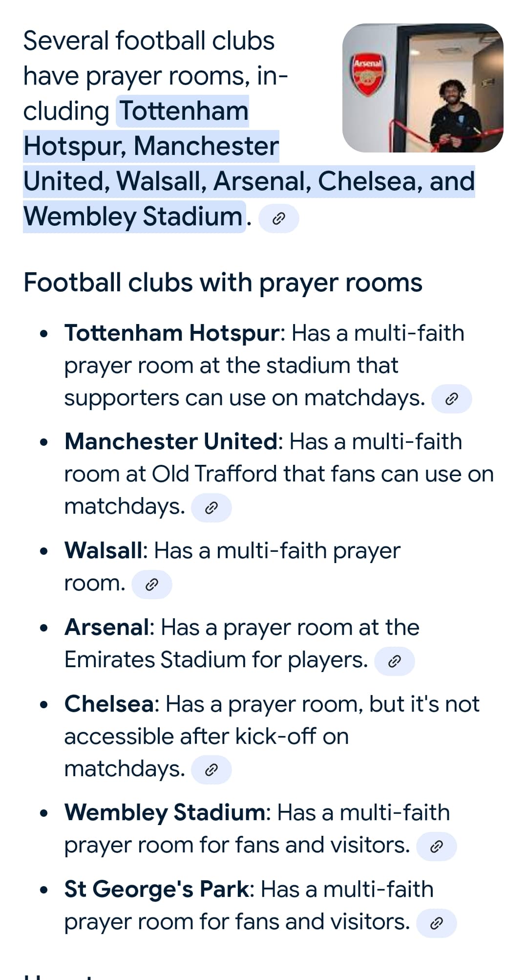The height and width of the screenshot is (980, 527).
Task: Click the Arsenal crest in the image
Action: pyautogui.click(x=369, y=75)
